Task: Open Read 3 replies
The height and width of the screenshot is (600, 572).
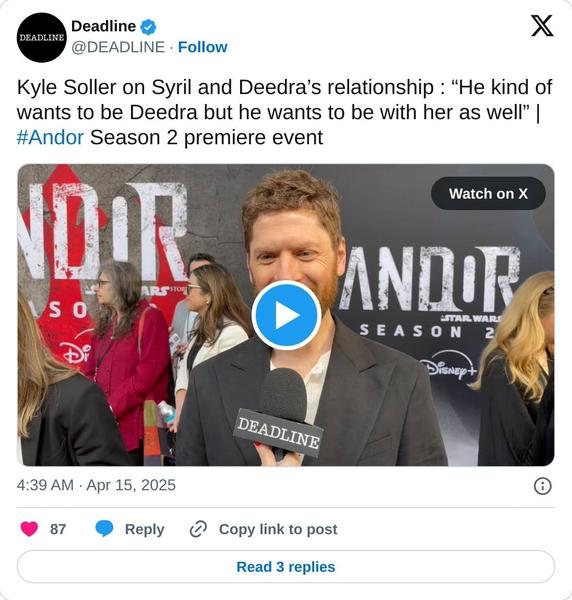Action: [286, 567]
